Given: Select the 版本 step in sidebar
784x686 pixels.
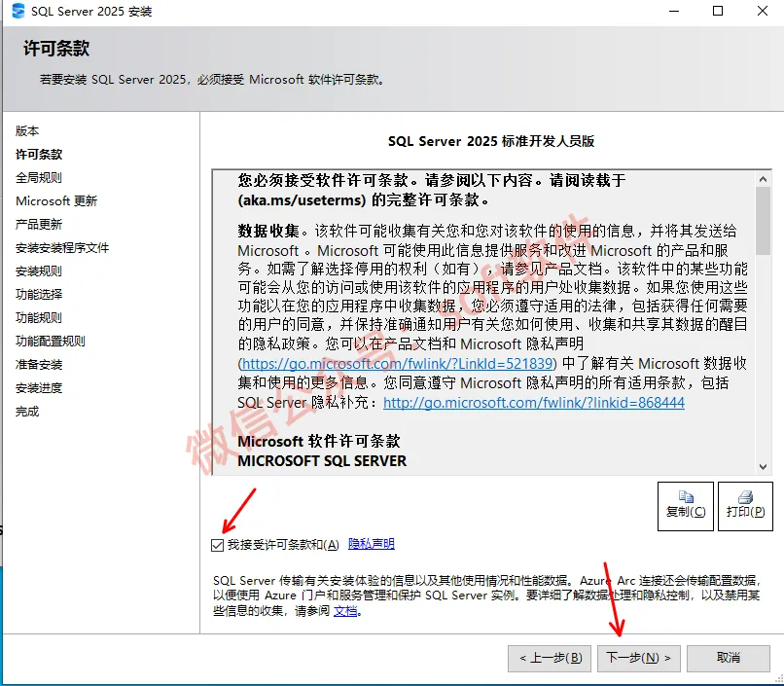Looking at the screenshot, I should point(27,131).
